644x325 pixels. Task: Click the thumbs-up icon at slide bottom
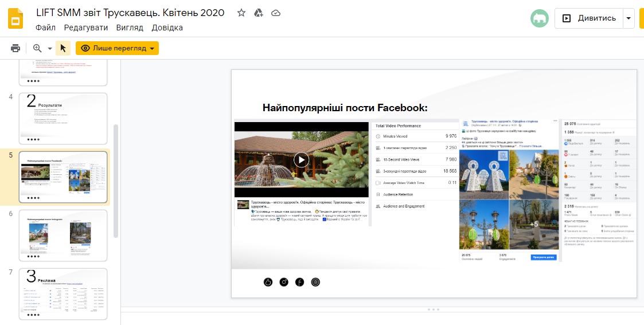click(x=268, y=282)
